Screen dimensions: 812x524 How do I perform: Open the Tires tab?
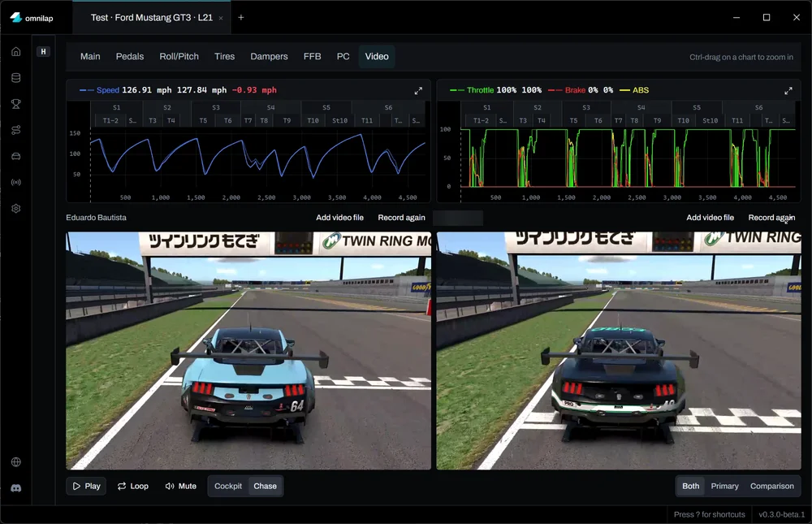pos(224,57)
